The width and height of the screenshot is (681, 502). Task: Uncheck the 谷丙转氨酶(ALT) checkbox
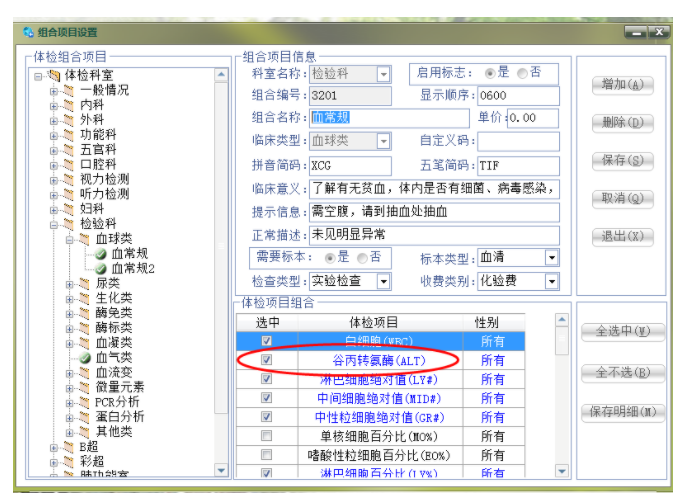point(267,360)
